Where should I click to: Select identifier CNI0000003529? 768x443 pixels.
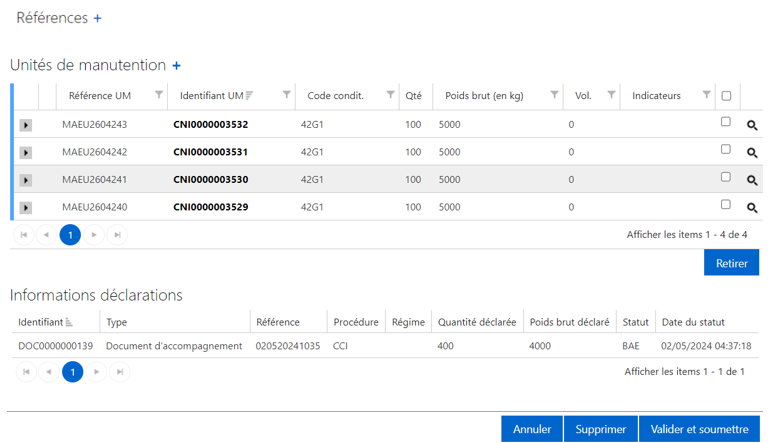[x=211, y=207]
